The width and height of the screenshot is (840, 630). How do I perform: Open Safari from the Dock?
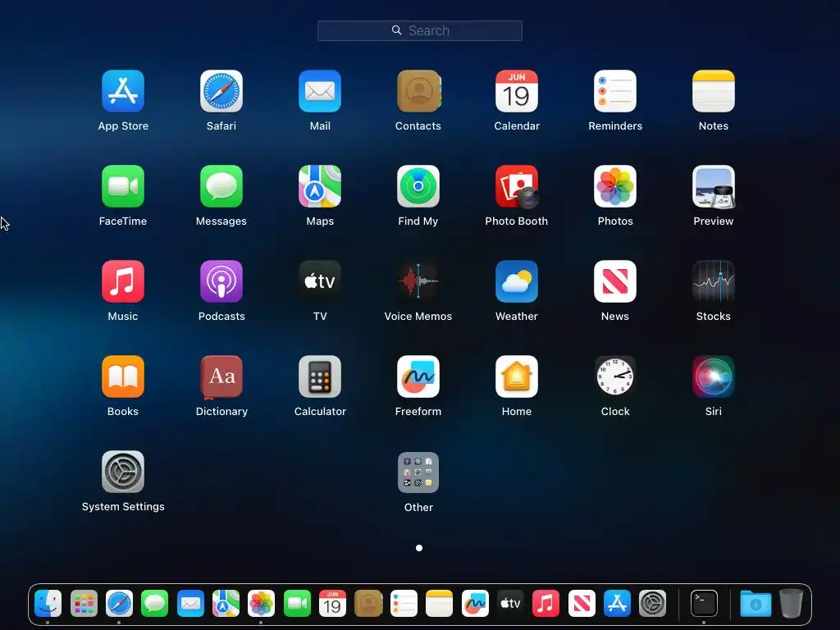pos(119,604)
